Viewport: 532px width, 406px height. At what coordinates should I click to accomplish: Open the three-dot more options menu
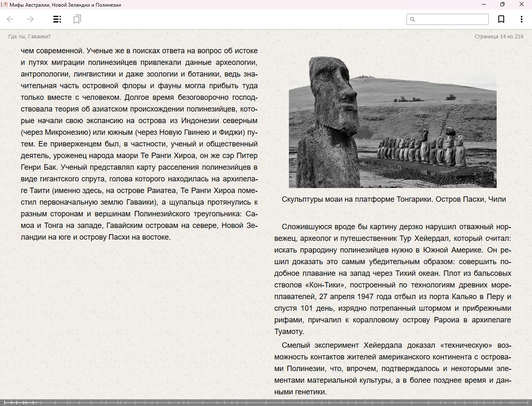(x=521, y=19)
